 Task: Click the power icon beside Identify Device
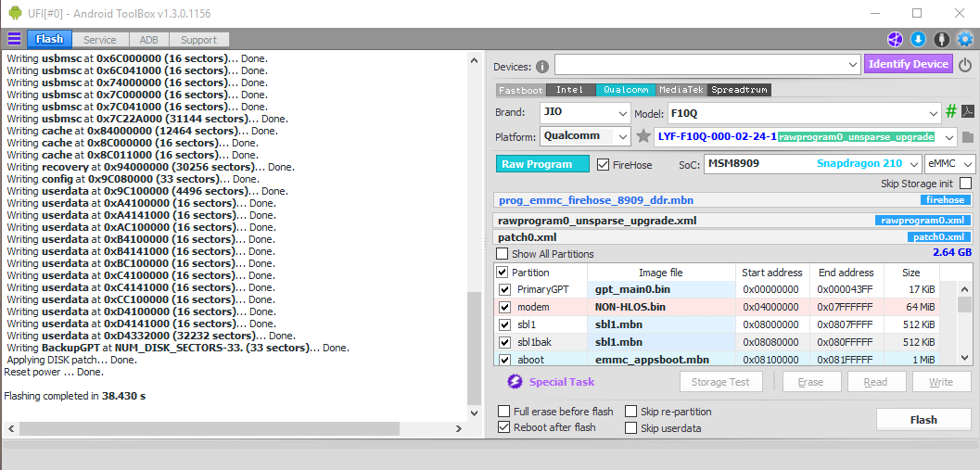965,64
